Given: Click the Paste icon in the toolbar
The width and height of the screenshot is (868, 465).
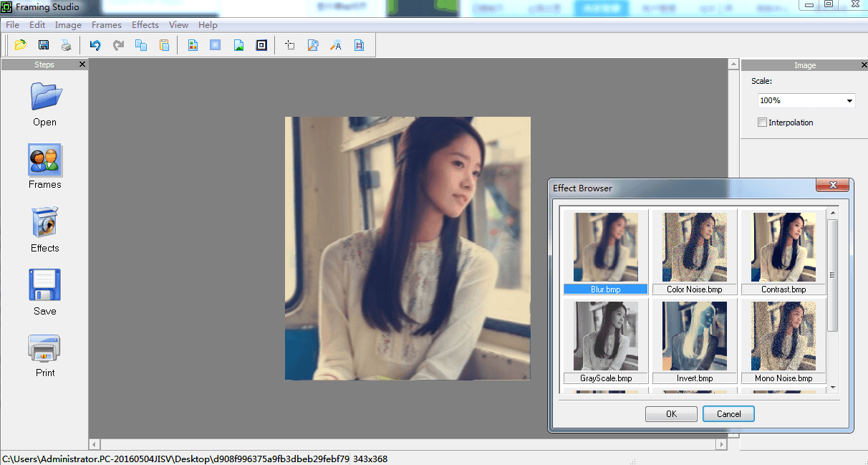Looking at the screenshot, I should pos(164,44).
